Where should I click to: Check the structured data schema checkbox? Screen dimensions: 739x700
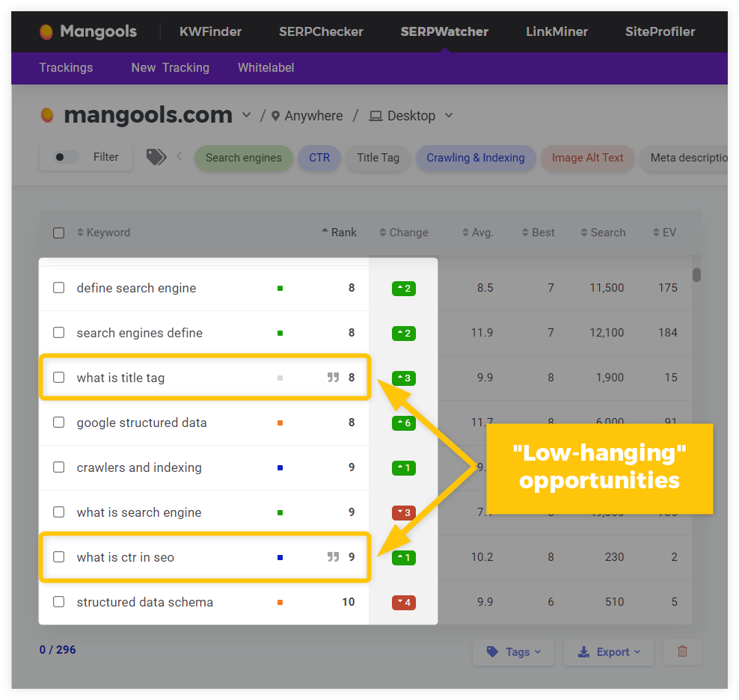click(59, 602)
